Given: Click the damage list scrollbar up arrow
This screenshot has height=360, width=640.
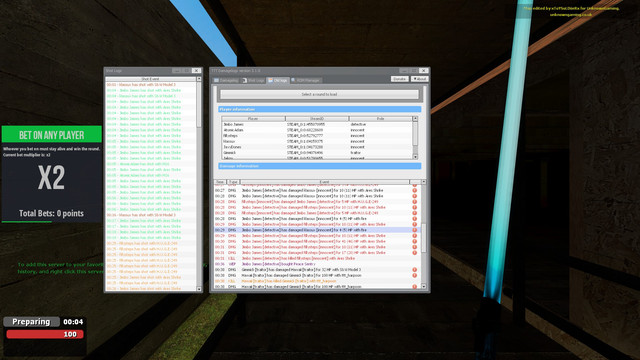Looking at the screenshot, I should click(x=424, y=182).
